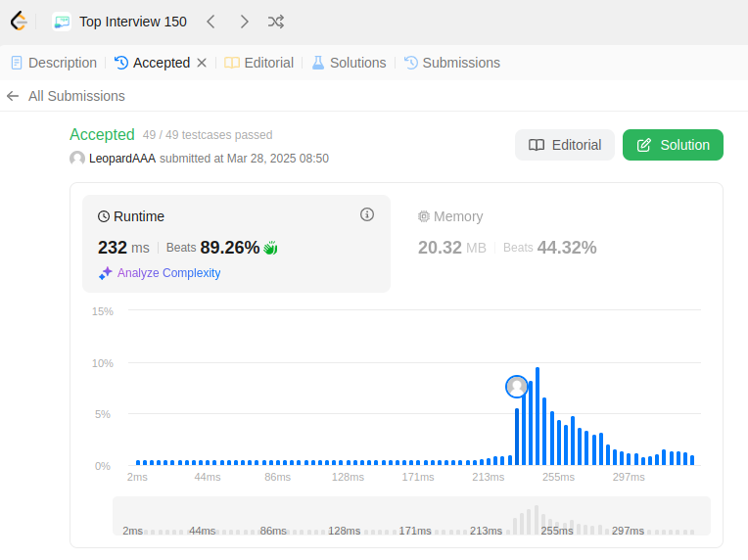Switch to the Submissions tab
The image size is (748, 560).
(x=452, y=63)
